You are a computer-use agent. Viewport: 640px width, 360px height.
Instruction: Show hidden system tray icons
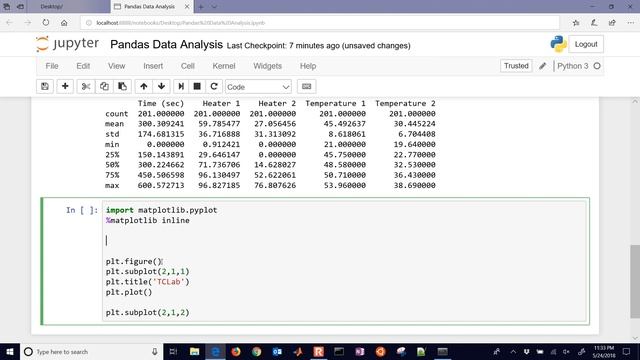[513, 351]
